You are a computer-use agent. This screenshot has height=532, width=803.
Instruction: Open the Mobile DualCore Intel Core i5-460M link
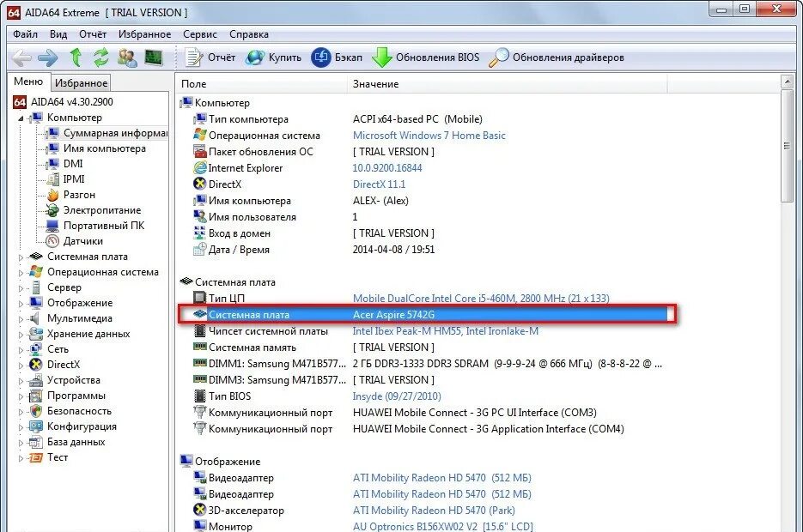click(x=481, y=299)
